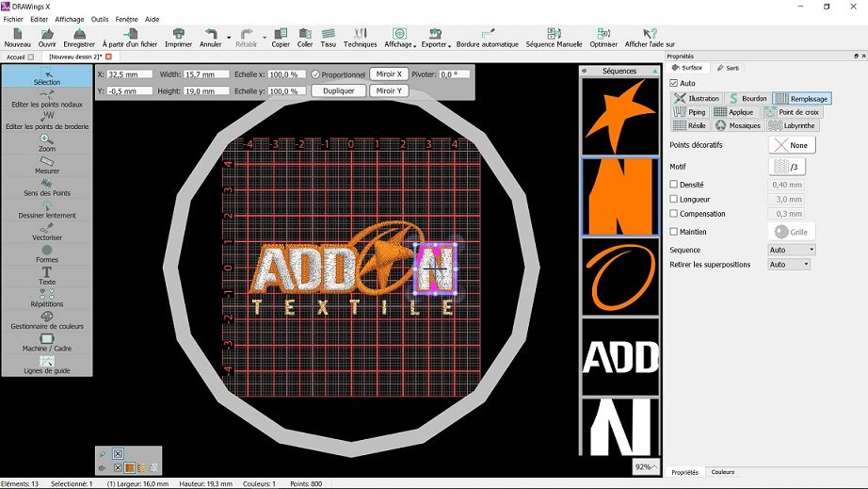Click the Miroir X button
The image size is (868, 489).
[x=389, y=74]
